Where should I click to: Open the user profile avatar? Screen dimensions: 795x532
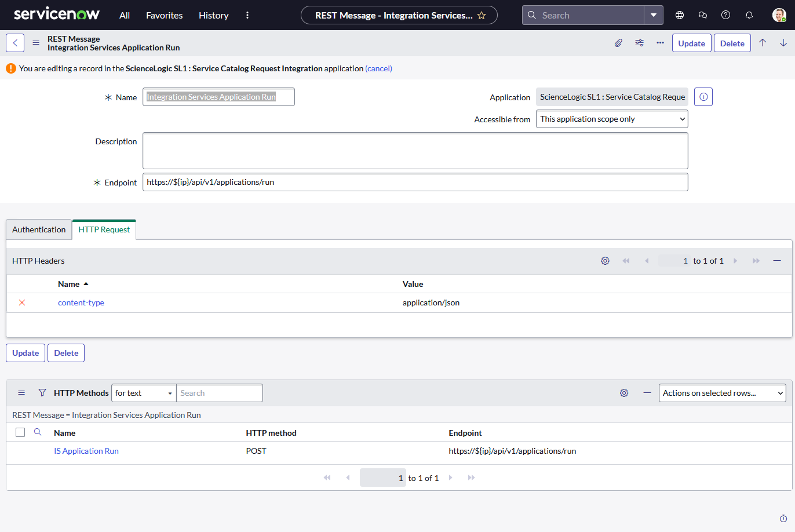779,15
